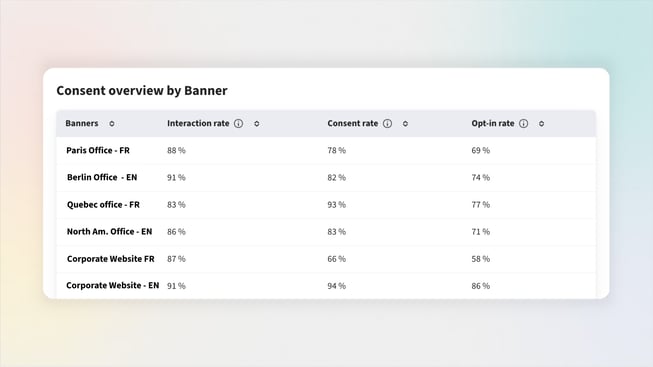653x367 pixels.
Task: Click North Am. Office consent rate 83 %
Action: click(336, 232)
